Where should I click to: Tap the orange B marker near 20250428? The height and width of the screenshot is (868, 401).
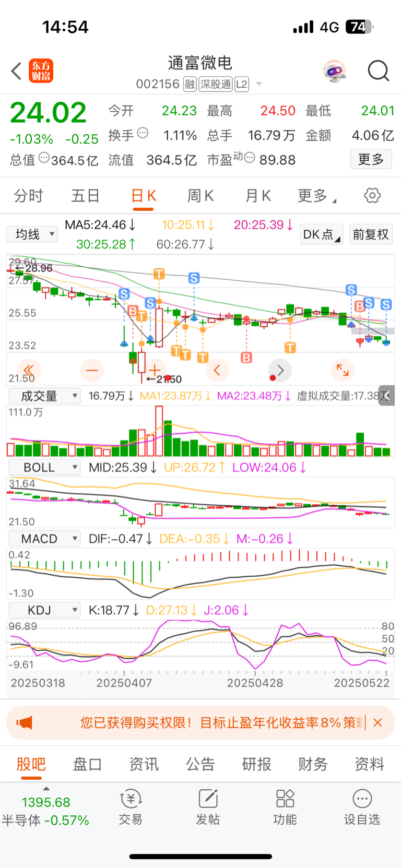click(246, 358)
